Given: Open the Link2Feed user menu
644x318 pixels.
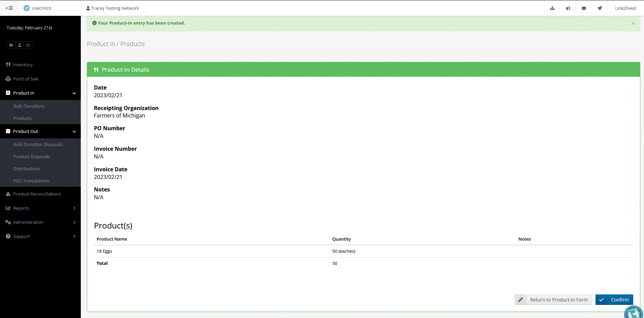Looking at the screenshot, I should point(625,8).
